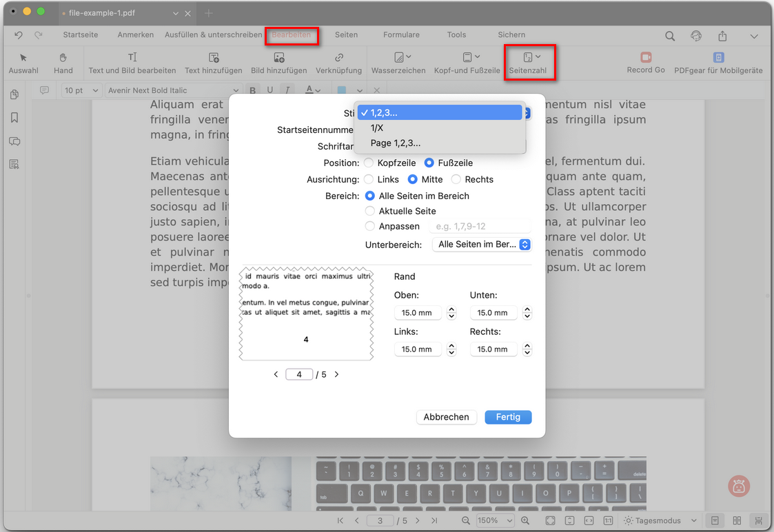774x532 pixels.
Task: Open the page thumbnails panel in the sidebar
Action: (14, 94)
